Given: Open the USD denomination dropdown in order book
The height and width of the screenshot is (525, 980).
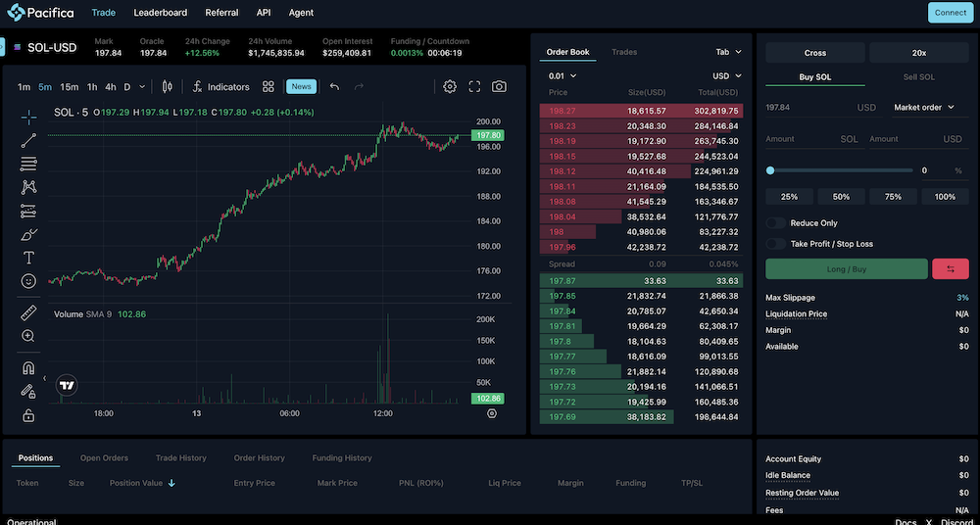Looking at the screenshot, I should pos(726,75).
